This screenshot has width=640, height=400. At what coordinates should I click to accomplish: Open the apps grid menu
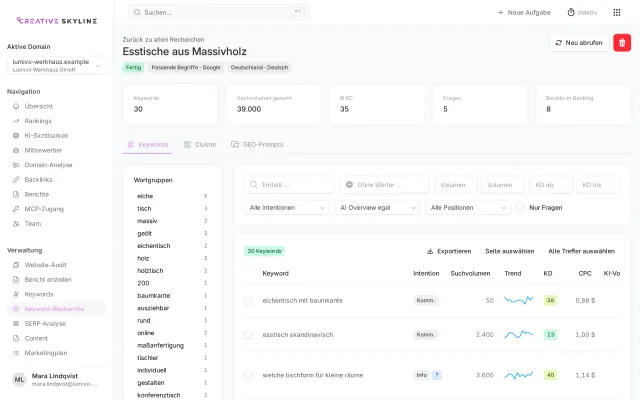click(x=617, y=13)
